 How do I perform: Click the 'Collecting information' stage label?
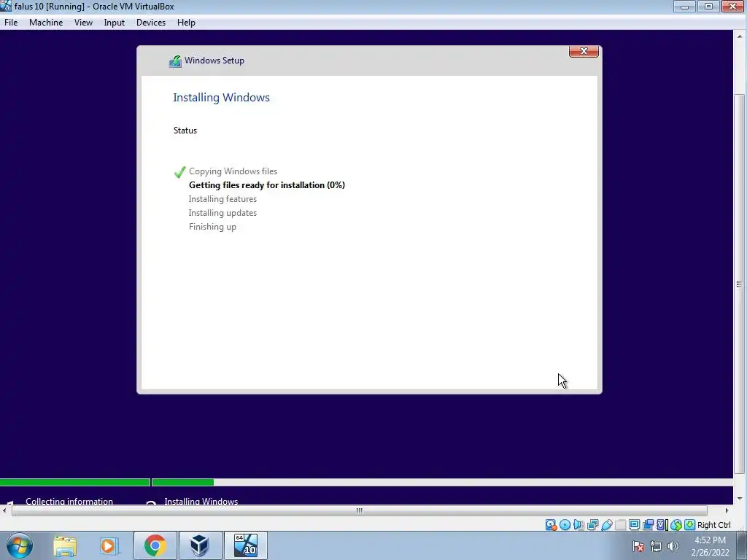tap(69, 501)
